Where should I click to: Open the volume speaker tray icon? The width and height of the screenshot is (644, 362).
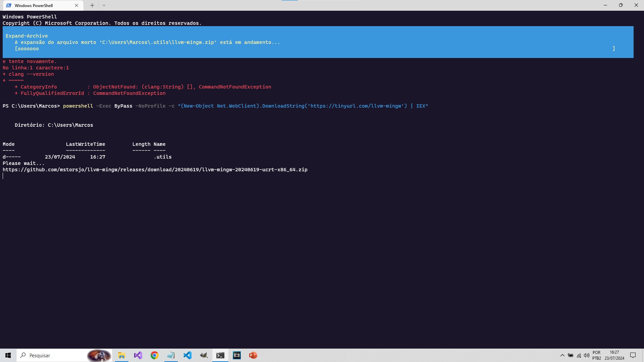pos(587,355)
